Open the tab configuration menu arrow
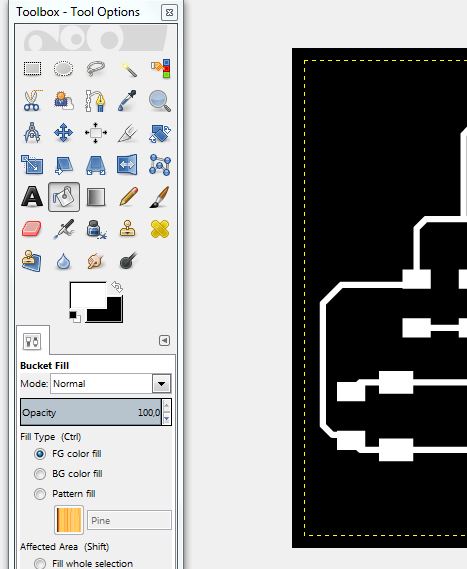 click(164, 340)
